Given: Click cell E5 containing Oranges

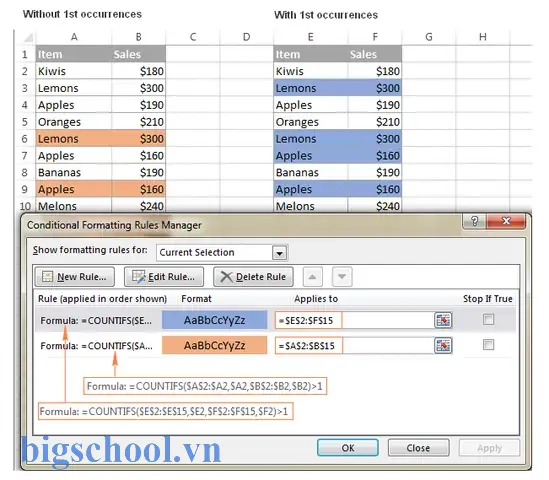Looking at the screenshot, I should click(311, 122).
